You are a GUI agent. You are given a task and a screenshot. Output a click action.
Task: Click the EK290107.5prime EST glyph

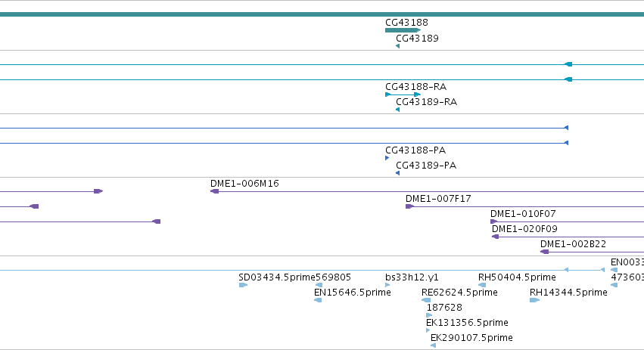tap(434, 345)
